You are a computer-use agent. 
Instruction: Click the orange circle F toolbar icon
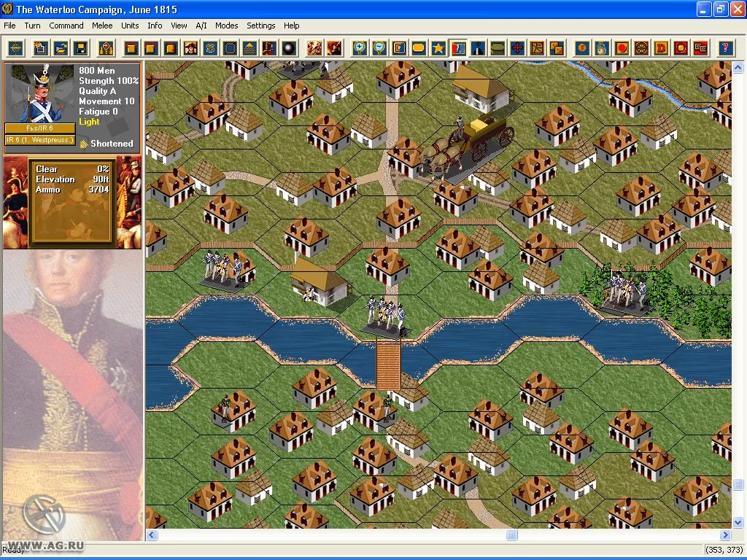click(582, 48)
